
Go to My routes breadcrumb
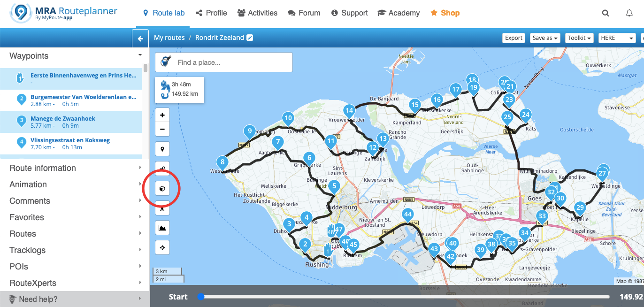169,38
